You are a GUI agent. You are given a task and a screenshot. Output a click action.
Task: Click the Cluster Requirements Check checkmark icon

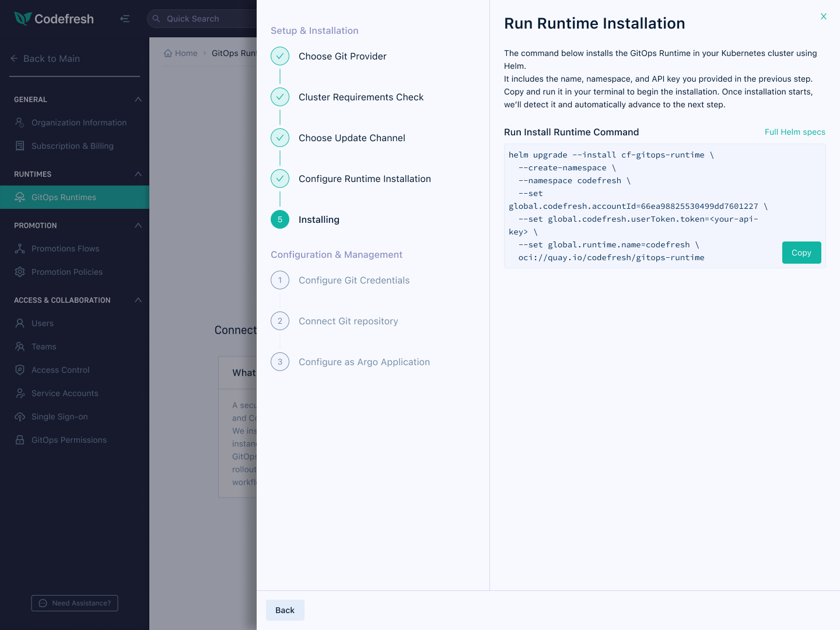[280, 97]
